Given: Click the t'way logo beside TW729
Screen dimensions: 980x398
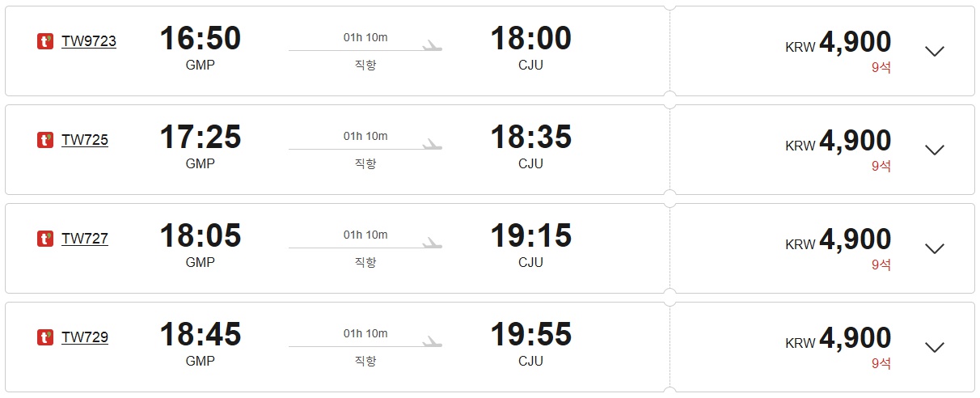Looking at the screenshot, I should tap(45, 337).
